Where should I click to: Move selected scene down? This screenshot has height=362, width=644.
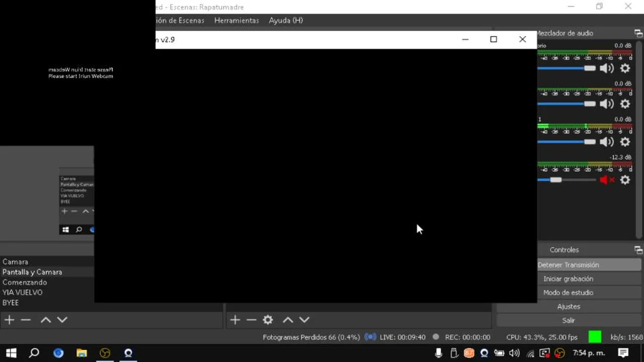coord(62,320)
